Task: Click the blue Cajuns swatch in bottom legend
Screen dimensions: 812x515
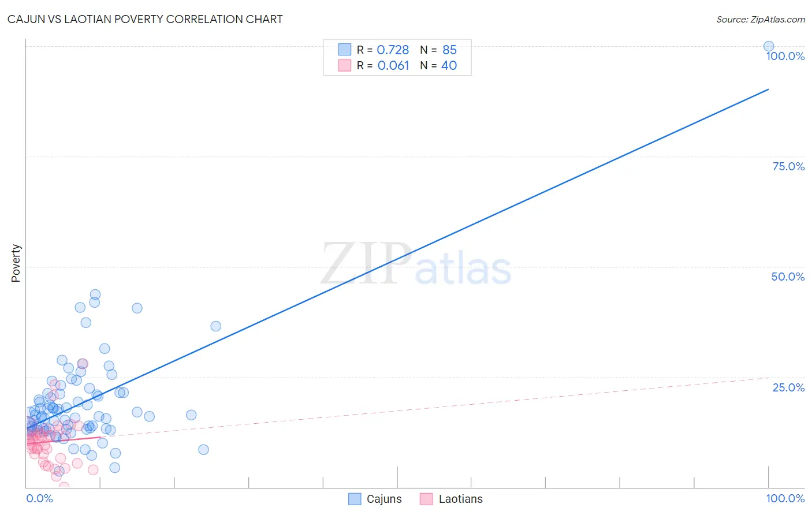Action: (x=355, y=499)
